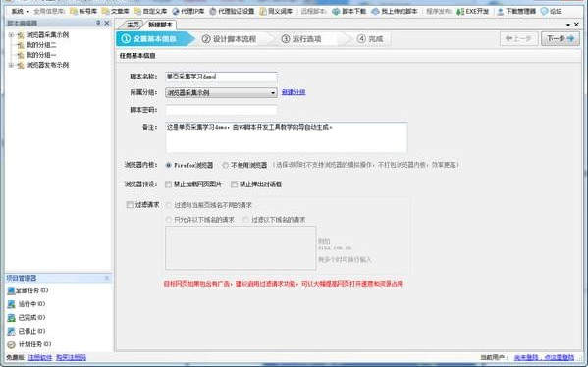Focus the 脚本名称 input field
The height and width of the screenshot is (367, 588).
tap(221, 77)
